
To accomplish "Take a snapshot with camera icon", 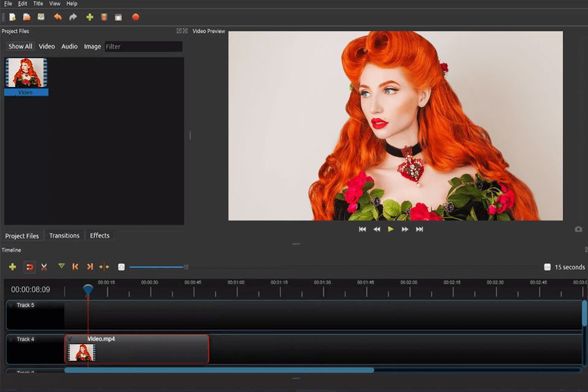I will tap(578, 229).
